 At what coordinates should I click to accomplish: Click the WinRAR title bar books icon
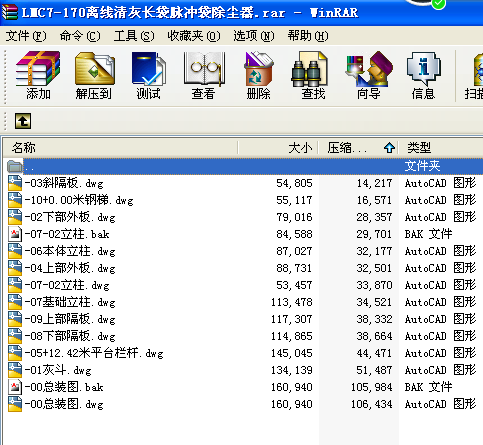10,13
